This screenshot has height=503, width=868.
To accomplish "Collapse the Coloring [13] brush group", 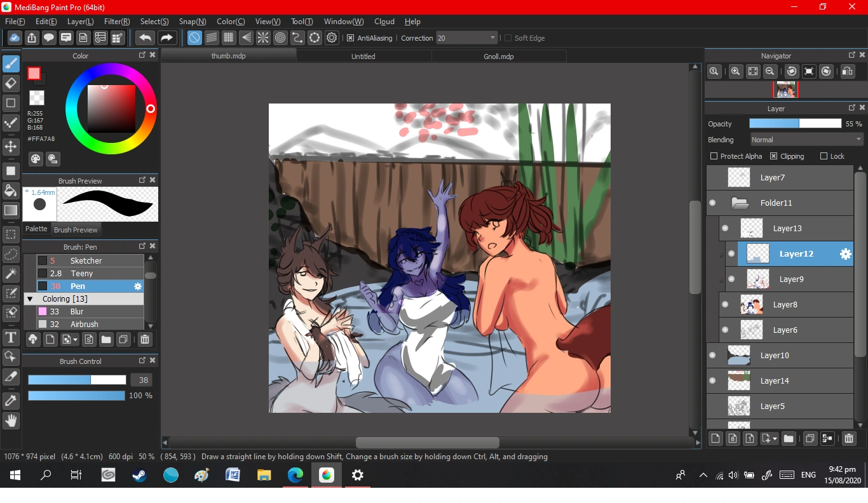I will [30, 299].
